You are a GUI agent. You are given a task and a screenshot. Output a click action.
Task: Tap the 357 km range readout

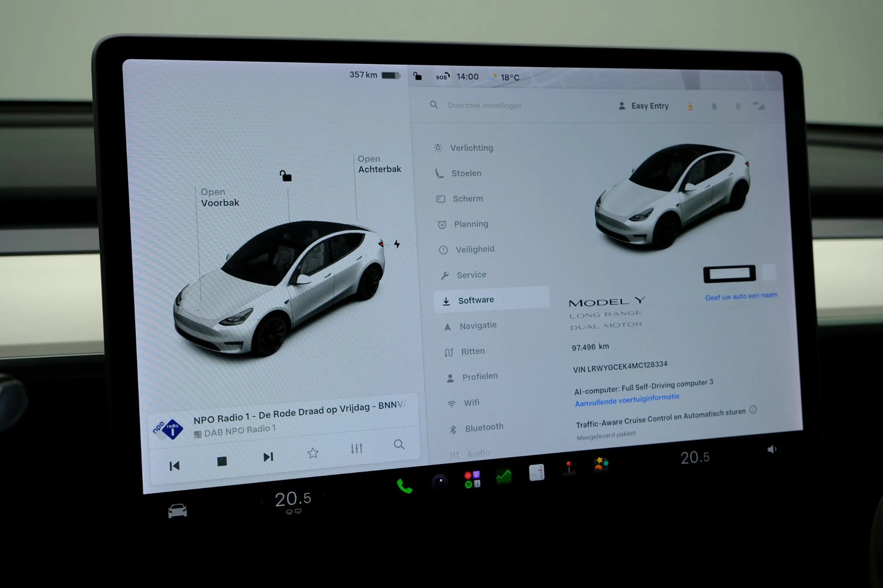click(363, 75)
